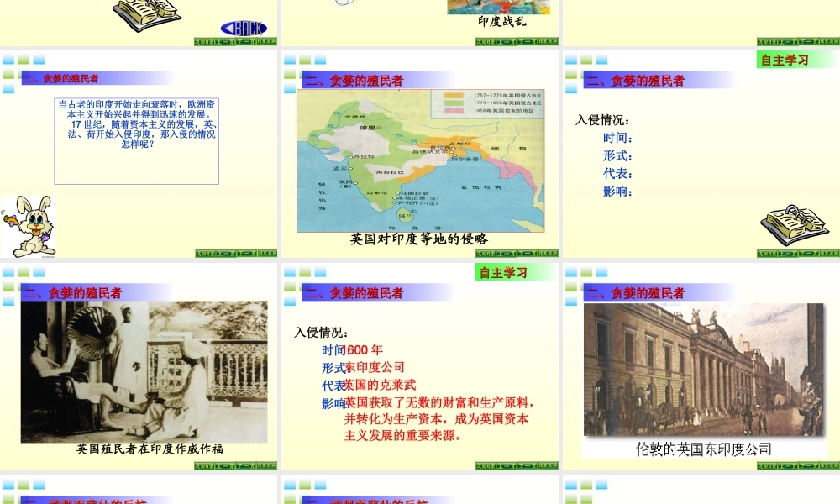Click the 代表: label on the blank outline slide
Screen dimensions: 840x504
pyautogui.click(x=617, y=174)
